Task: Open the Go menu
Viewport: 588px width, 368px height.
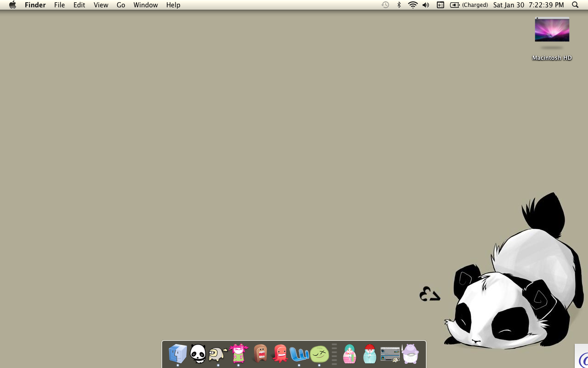Action: [x=121, y=5]
